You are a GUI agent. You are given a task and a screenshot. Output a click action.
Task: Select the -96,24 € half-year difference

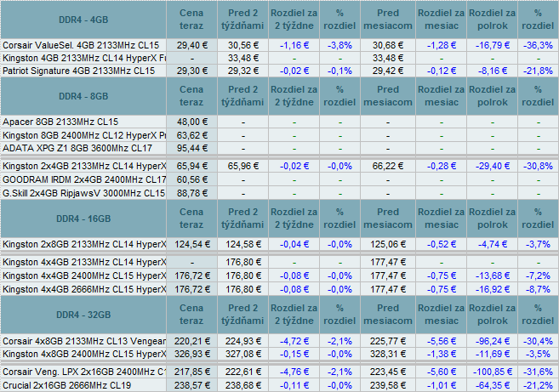point(493,341)
